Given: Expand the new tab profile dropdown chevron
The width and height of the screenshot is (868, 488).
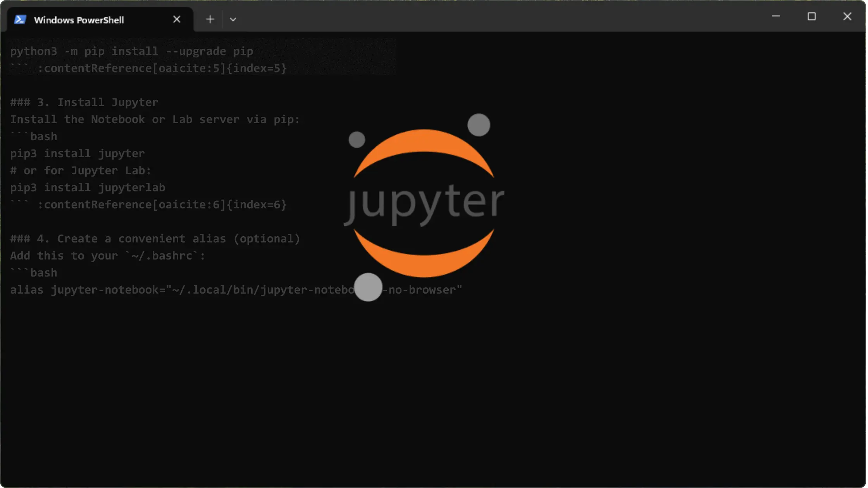Looking at the screenshot, I should pos(233,19).
